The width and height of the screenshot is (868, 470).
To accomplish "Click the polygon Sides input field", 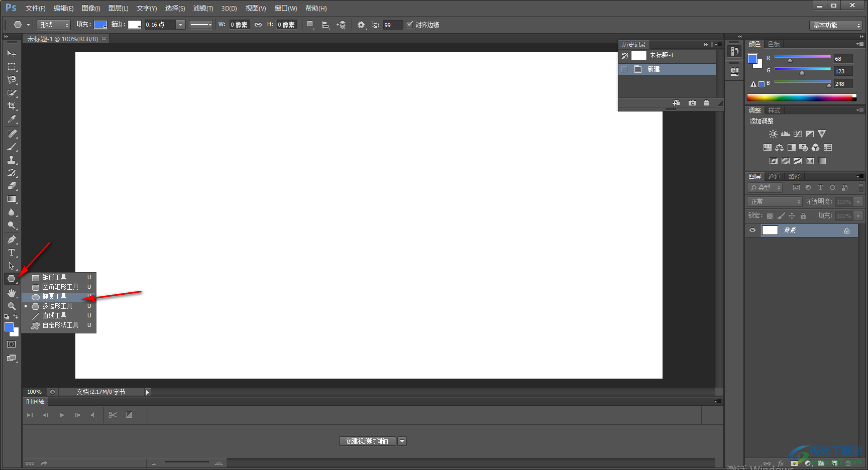I will click(x=393, y=25).
